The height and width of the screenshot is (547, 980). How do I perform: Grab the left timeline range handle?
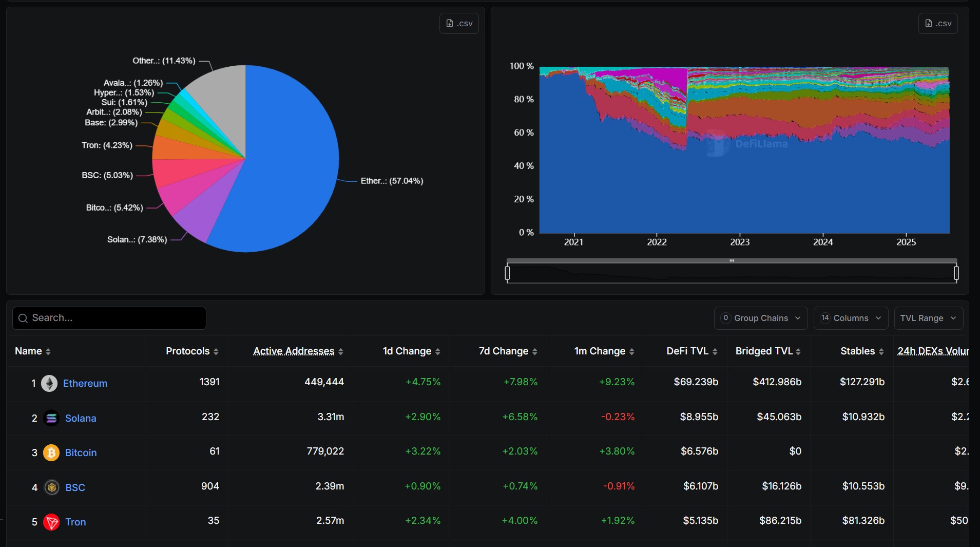click(507, 273)
